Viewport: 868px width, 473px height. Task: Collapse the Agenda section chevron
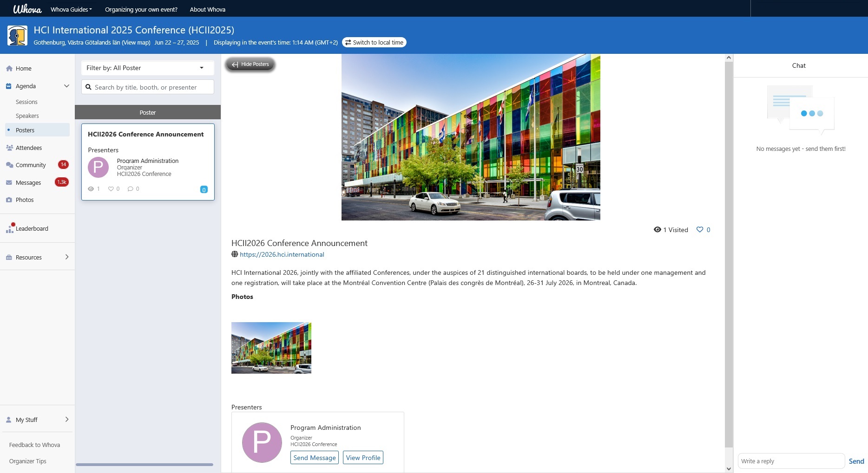pos(66,86)
